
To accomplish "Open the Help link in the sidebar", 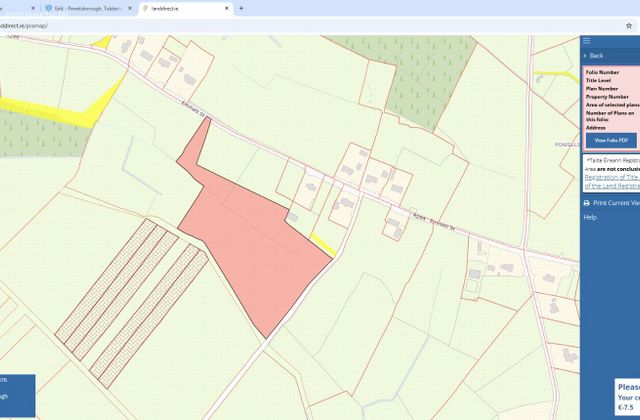I will pos(590,217).
